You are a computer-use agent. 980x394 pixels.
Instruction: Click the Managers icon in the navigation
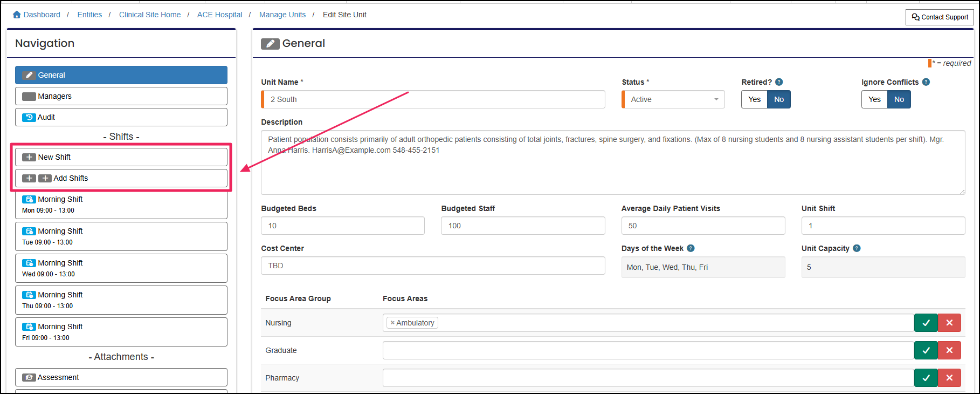click(29, 96)
